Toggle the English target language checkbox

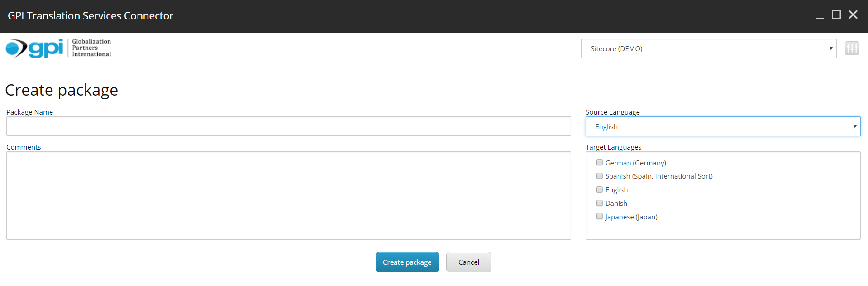click(600, 189)
